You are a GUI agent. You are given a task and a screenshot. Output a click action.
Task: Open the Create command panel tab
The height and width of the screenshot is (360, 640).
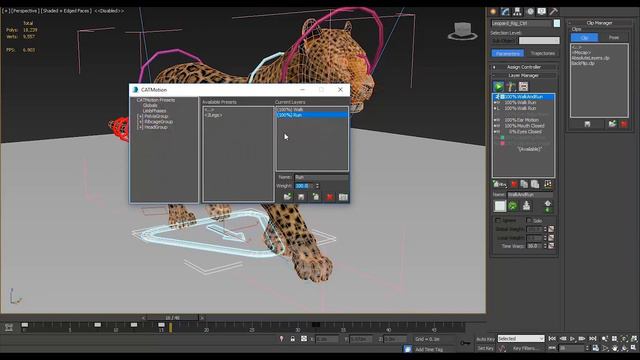click(493, 11)
